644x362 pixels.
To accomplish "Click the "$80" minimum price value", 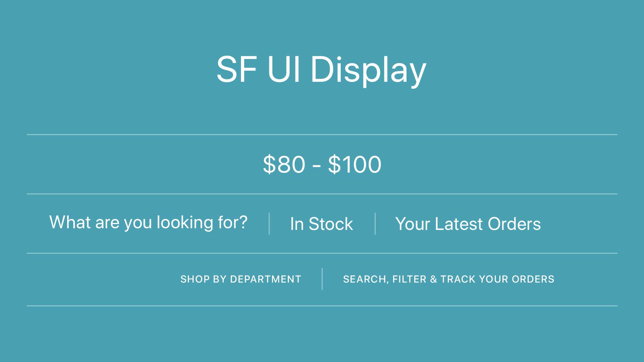I will (284, 165).
